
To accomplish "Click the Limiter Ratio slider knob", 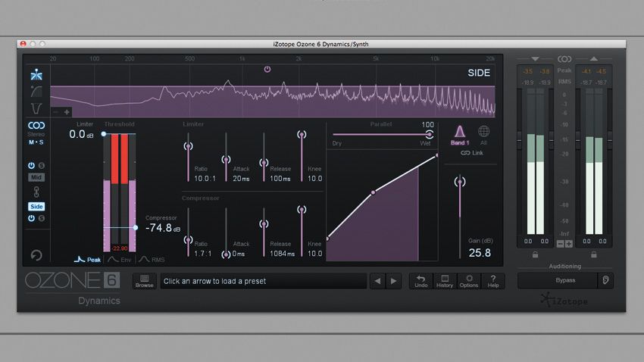I will 188,145.
